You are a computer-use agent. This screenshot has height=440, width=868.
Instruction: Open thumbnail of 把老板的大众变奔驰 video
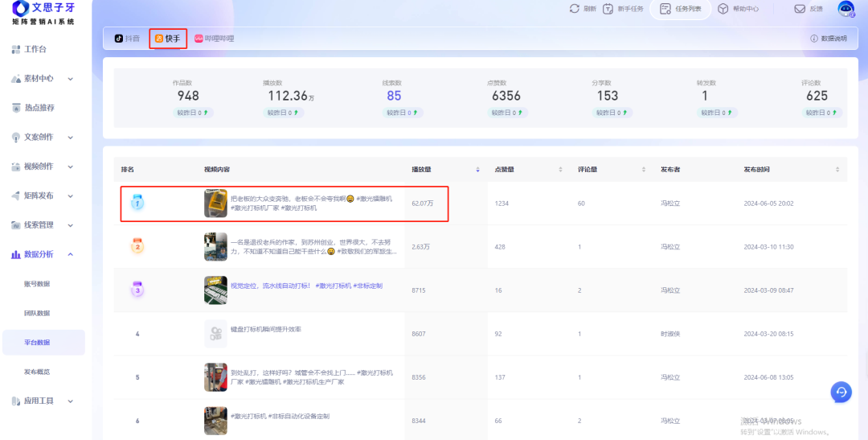[x=215, y=204]
